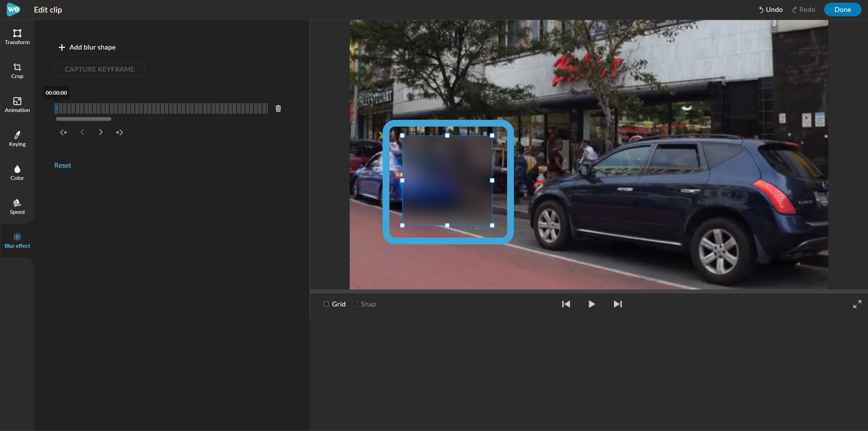The height and width of the screenshot is (431, 868).
Task: Click Add blur shape
Action: 86,47
